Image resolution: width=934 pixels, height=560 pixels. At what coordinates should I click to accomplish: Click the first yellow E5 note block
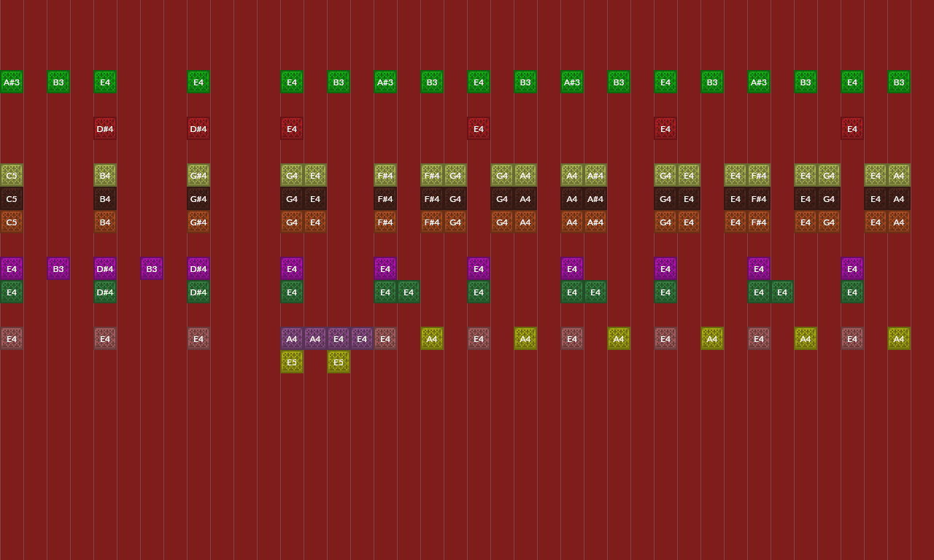pos(292,362)
